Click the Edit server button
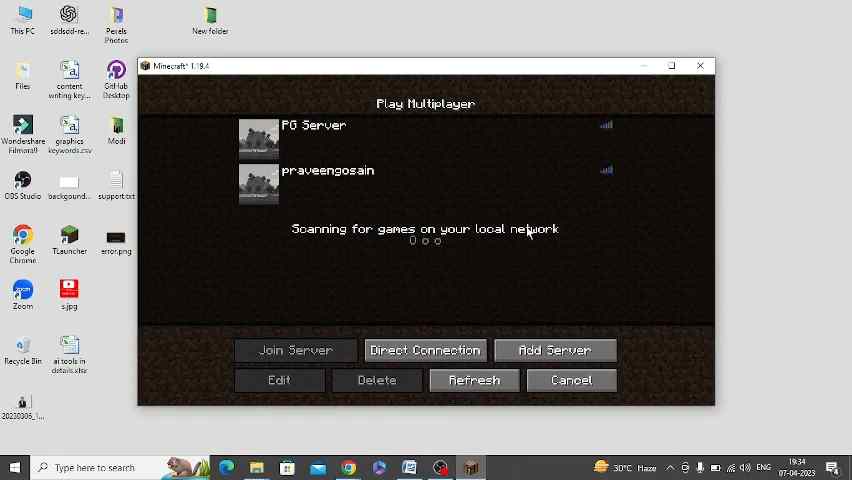The image size is (852, 480). coord(279,381)
